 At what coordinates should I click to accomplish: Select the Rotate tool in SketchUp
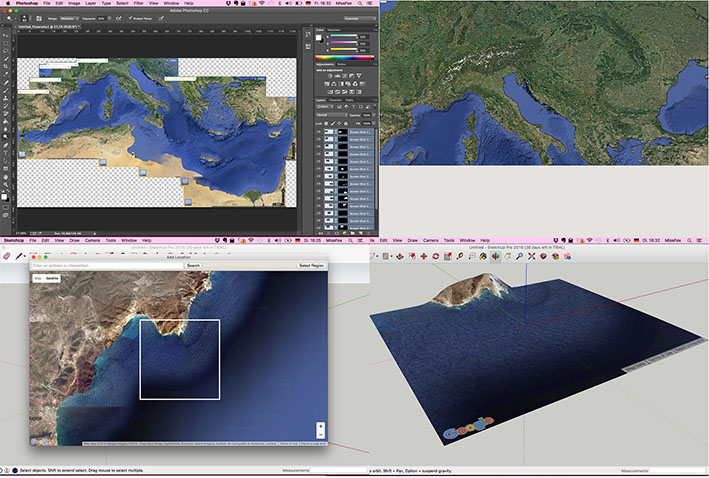[x=435, y=256]
